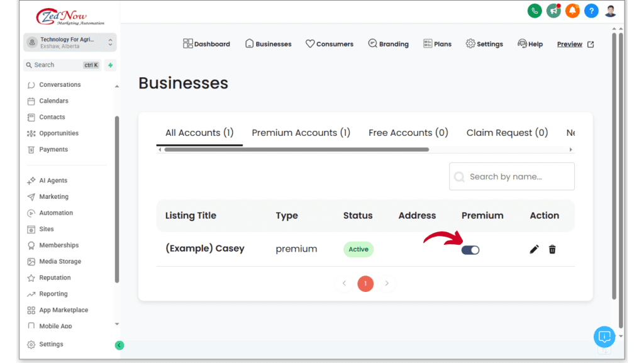The width and height of the screenshot is (644, 363).
Task: Click the Search by name field
Action: (x=511, y=176)
